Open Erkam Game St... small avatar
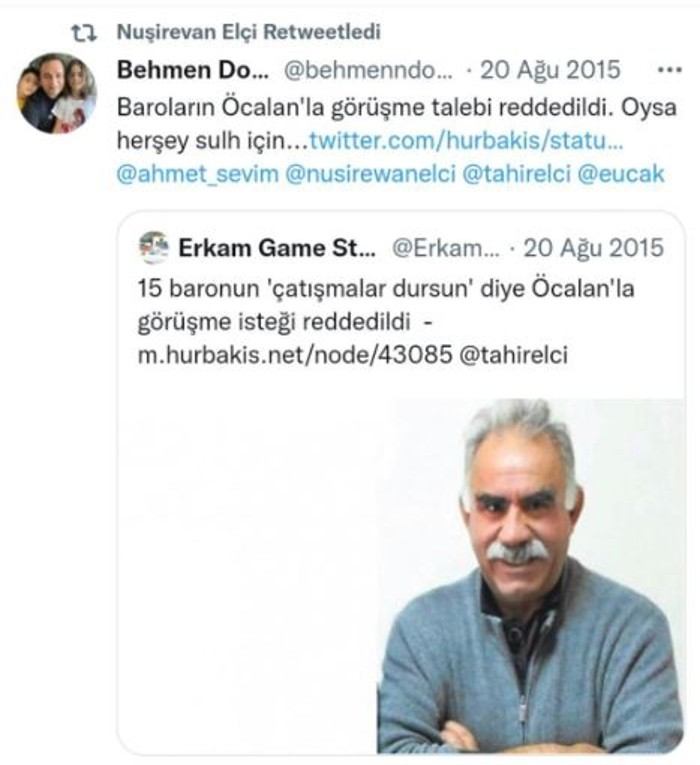Screen dimensions: 700x765 tap(154, 247)
